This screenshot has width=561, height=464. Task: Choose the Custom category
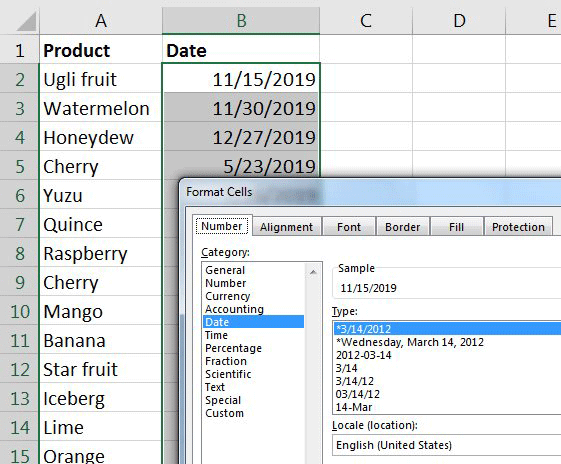tap(224, 413)
